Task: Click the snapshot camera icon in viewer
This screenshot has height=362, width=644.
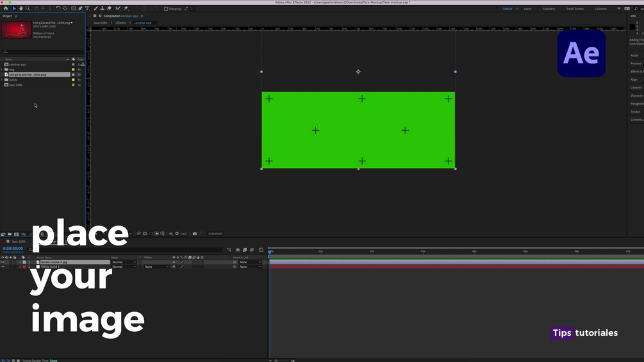Action: [x=195, y=233]
